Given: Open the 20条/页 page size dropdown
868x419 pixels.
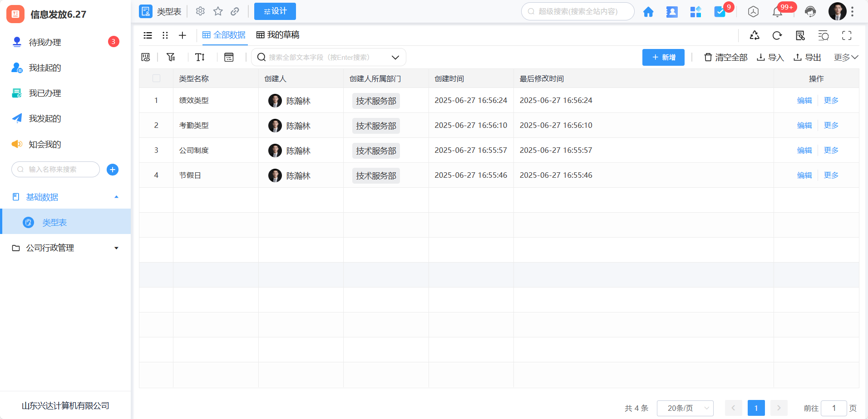Looking at the screenshot, I should [685, 408].
